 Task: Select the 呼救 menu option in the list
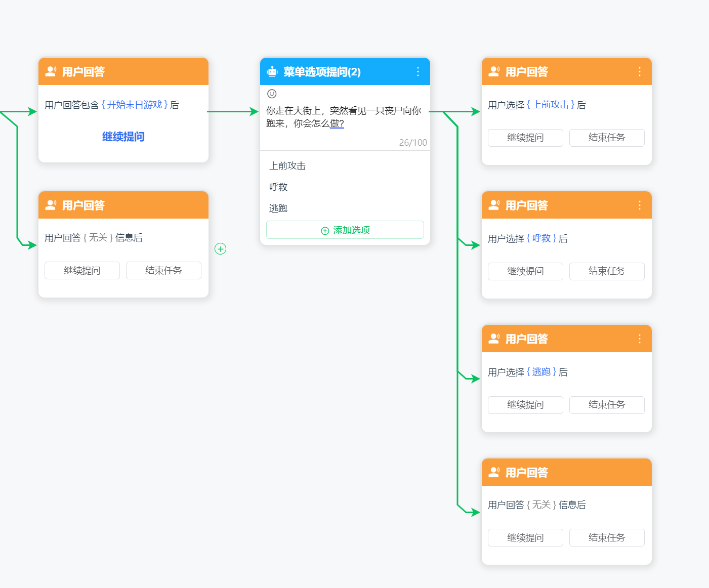click(278, 187)
